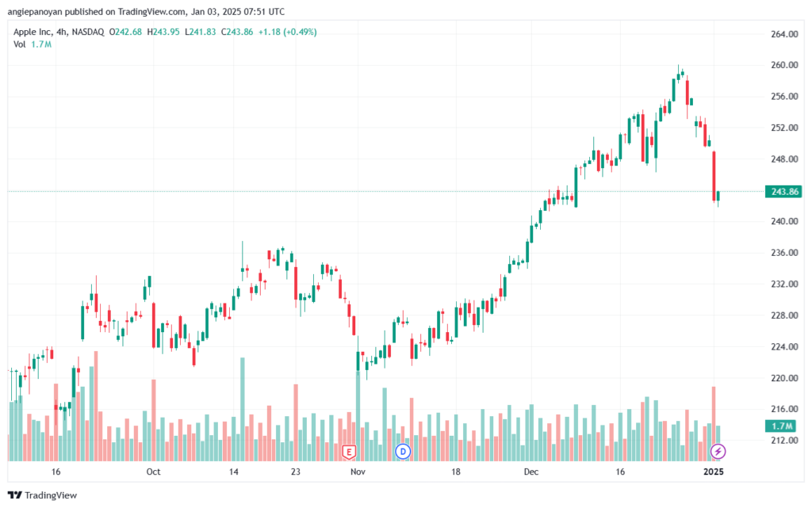The height and width of the screenshot is (508, 812).
Task: Click the 260.00 level on the price scale
Action: click(x=784, y=65)
